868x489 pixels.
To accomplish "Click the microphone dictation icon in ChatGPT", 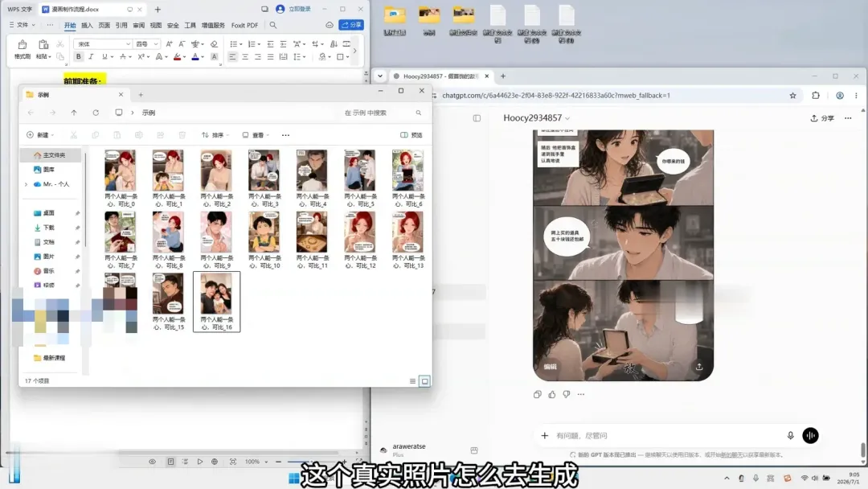I will 791,435.
